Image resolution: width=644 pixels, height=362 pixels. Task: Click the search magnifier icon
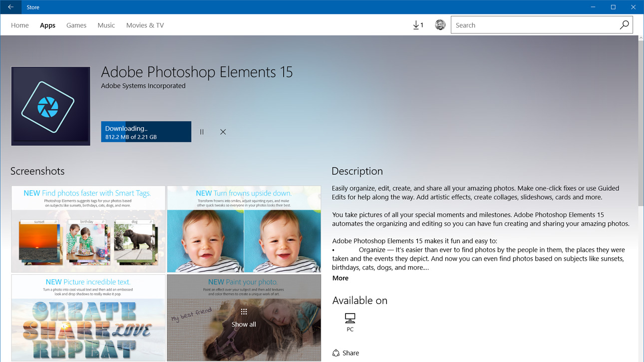(x=624, y=24)
